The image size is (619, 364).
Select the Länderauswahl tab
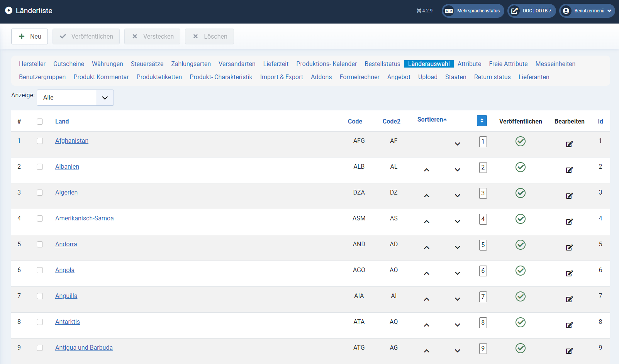(x=429, y=64)
